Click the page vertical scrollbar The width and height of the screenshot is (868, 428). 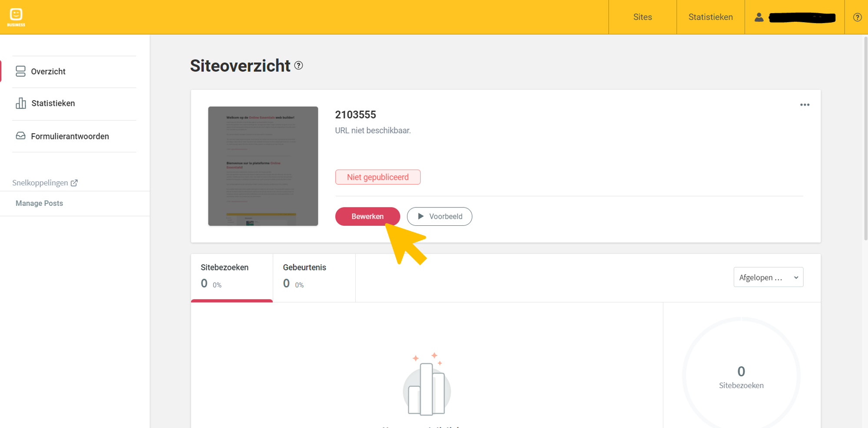tap(865, 139)
